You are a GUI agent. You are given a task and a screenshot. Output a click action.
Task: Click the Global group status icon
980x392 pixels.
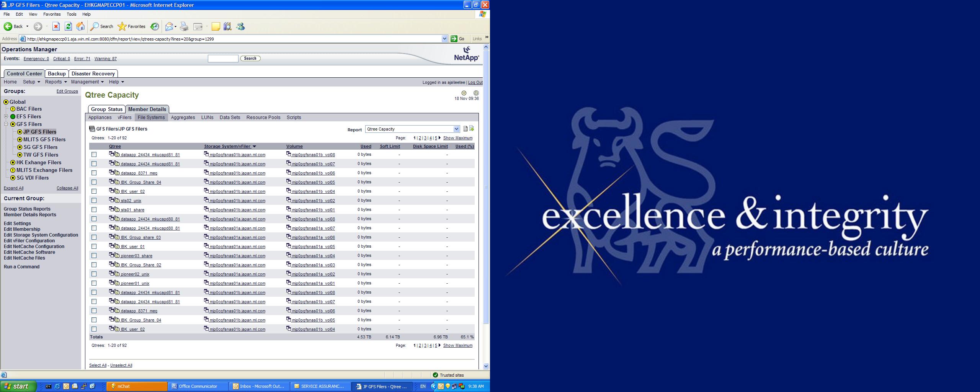[x=6, y=102]
